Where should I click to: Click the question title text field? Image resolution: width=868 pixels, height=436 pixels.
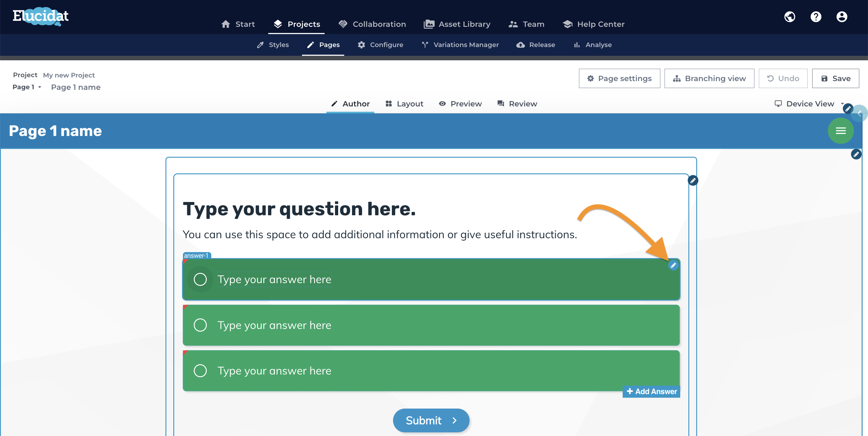299,209
